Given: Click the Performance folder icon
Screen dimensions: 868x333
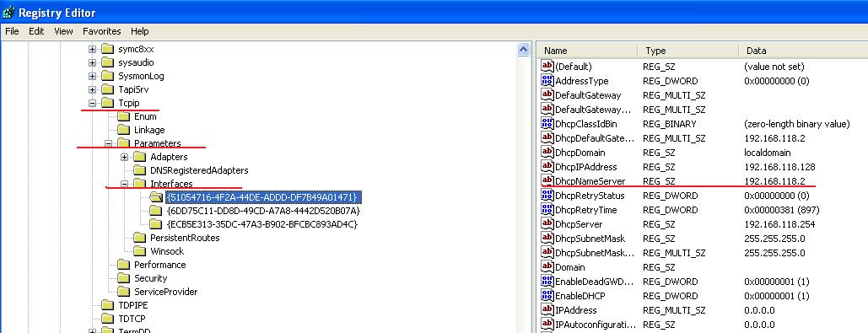Looking at the screenshot, I should pyautogui.click(x=124, y=265).
